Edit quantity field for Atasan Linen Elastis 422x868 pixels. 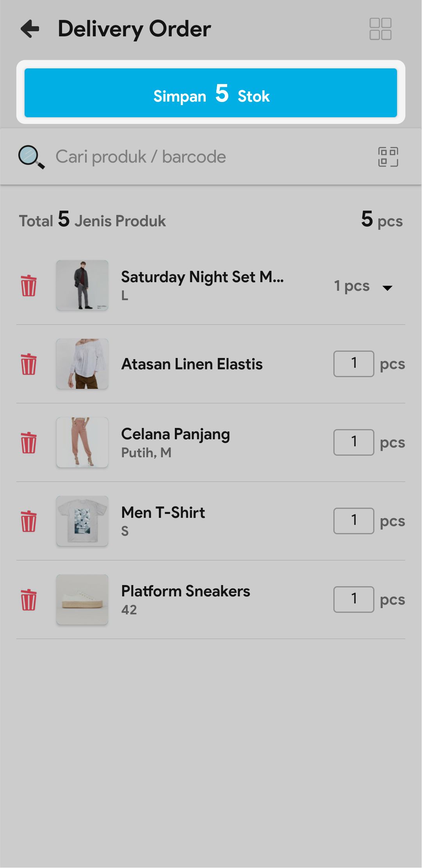pos(354,364)
